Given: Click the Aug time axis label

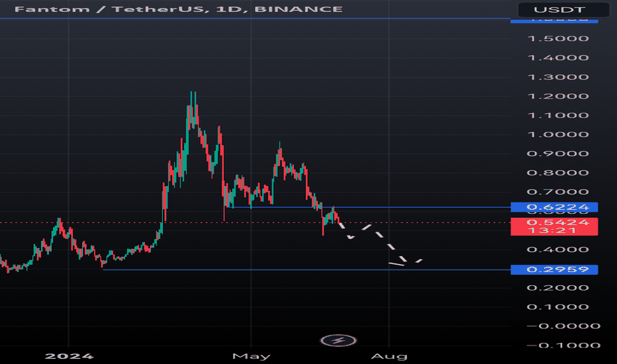Looking at the screenshot, I should (389, 357).
